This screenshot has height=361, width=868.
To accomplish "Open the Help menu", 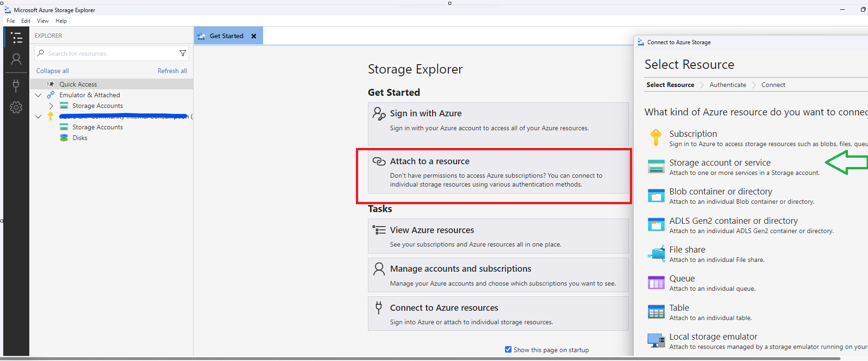I will pyautogui.click(x=61, y=21).
